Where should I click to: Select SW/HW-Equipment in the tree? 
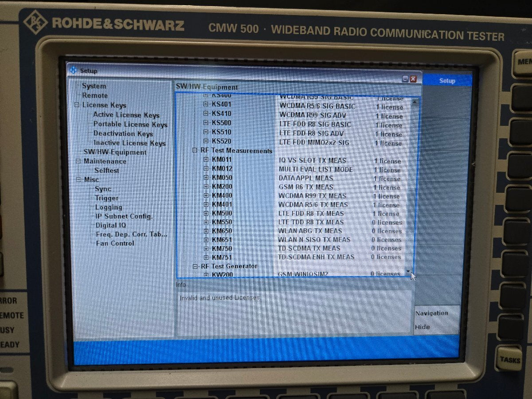pos(115,152)
